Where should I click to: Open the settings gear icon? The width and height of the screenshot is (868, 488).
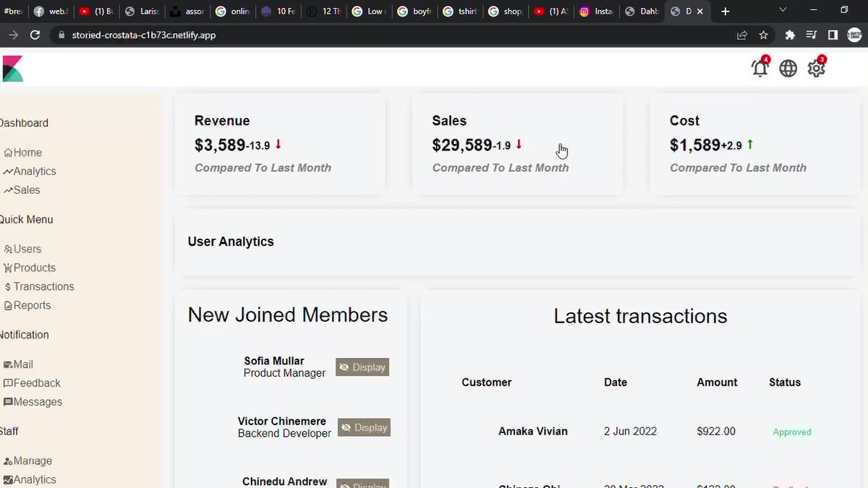pos(817,68)
